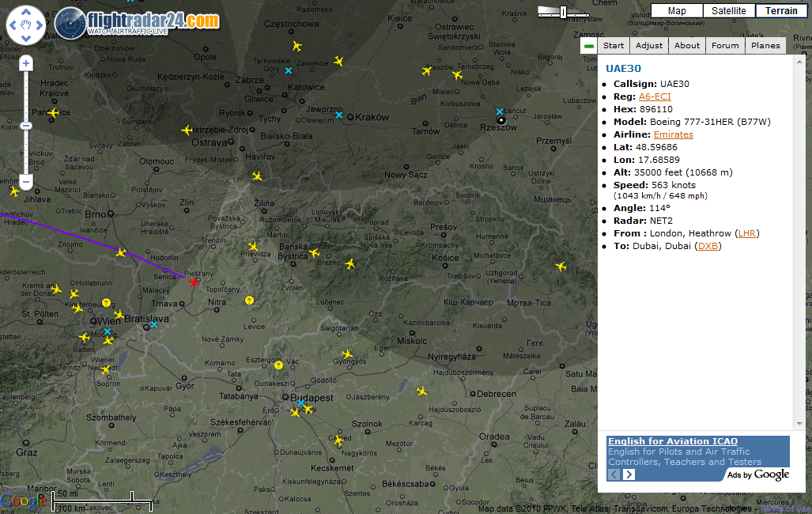Click the Ads by Google label
Image resolution: width=812 pixels, height=514 pixels.
point(758,474)
